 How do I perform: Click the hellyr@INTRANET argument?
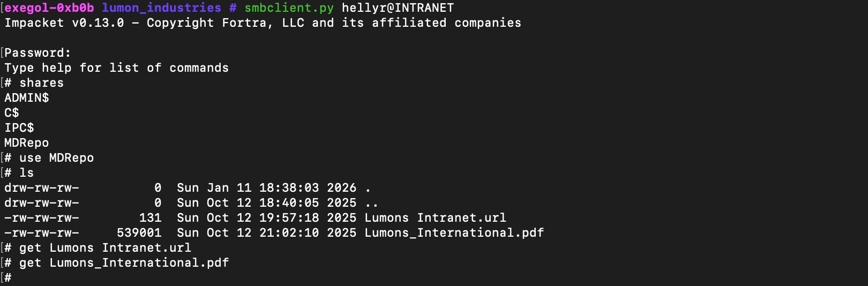398,8
